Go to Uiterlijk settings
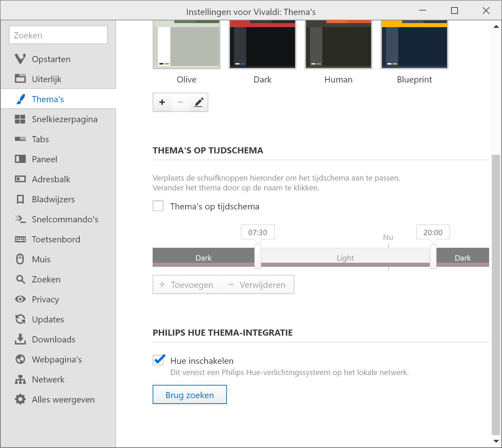Viewport: 502px width, 448px height. click(58, 79)
